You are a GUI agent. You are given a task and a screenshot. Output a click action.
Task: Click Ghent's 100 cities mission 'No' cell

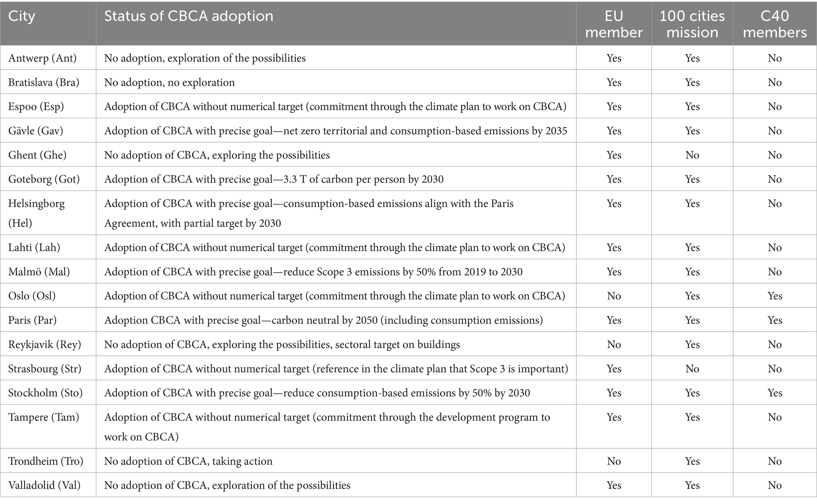(692, 155)
